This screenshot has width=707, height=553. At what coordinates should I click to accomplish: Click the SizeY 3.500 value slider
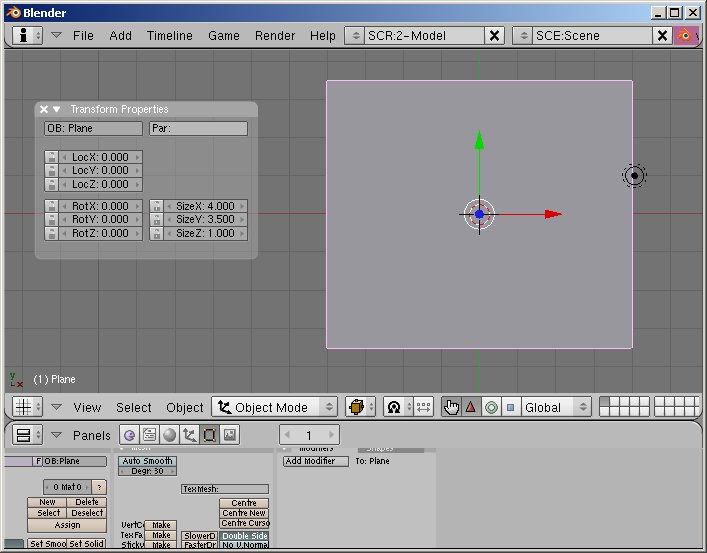[x=205, y=220]
